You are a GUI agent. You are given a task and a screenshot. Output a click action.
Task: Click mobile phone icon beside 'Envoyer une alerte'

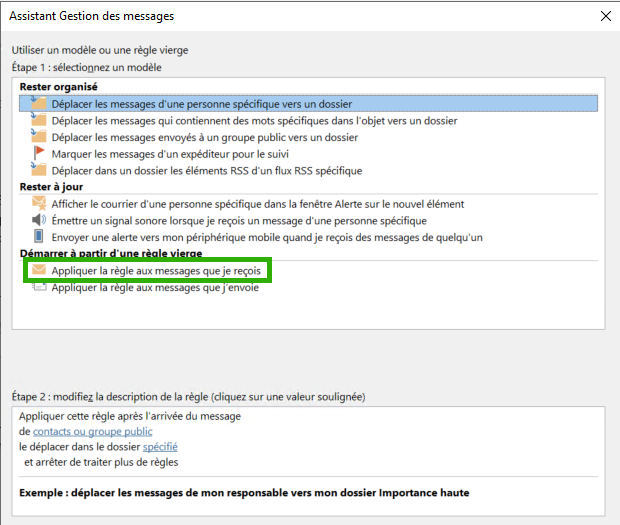38,236
